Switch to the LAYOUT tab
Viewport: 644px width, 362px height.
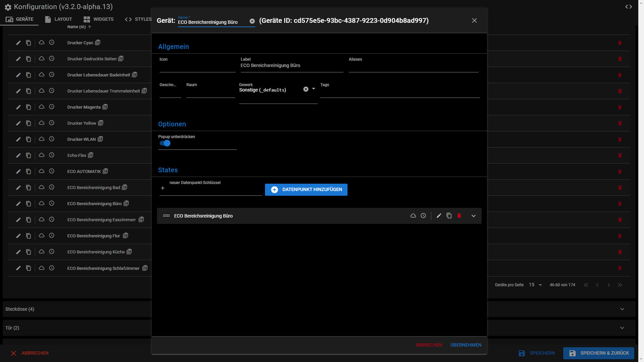pos(59,19)
